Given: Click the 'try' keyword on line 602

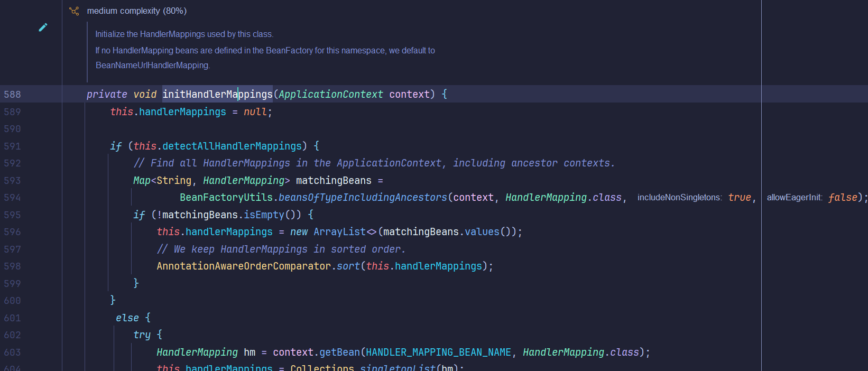Looking at the screenshot, I should pos(142,335).
